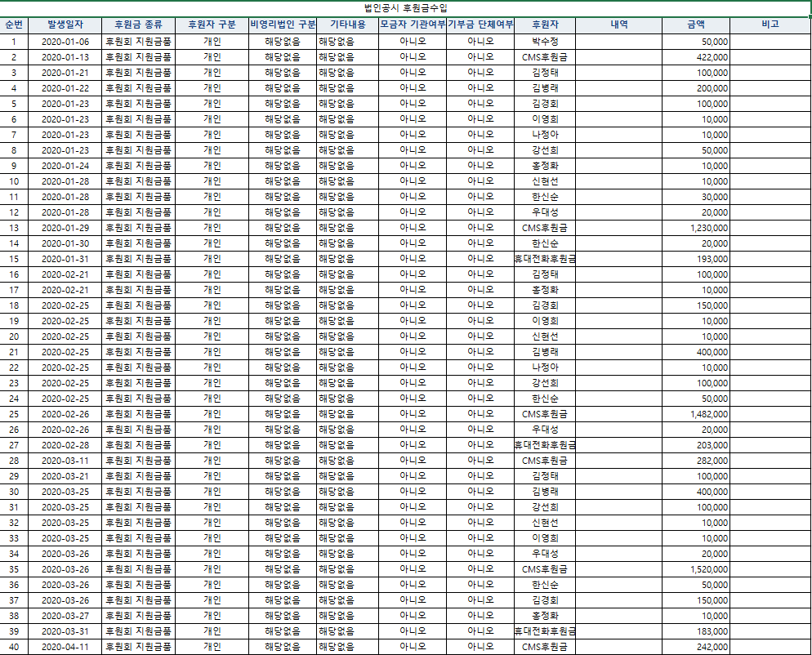The height and width of the screenshot is (655, 812).
Task: Click the 모금자 기관여부 column header
Action: tap(413, 25)
